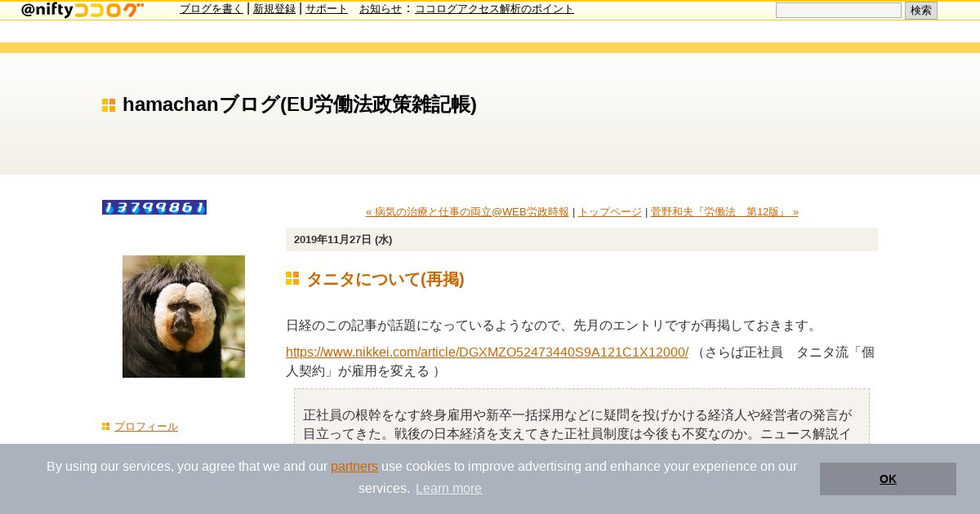Image resolution: width=980 pixels, height=514 pixels.
Task: Click Learn more in cookie banner
Action: (x=448, y=489)
